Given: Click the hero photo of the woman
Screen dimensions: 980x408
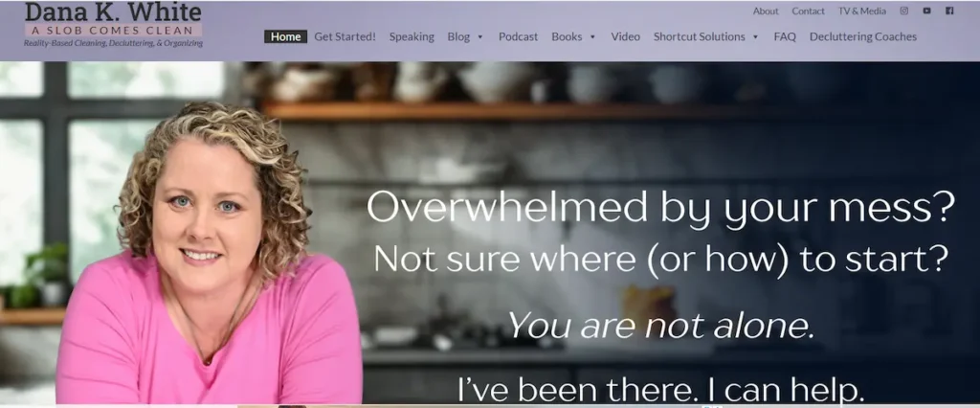Looking at the screenshot, I should point(210,254).
